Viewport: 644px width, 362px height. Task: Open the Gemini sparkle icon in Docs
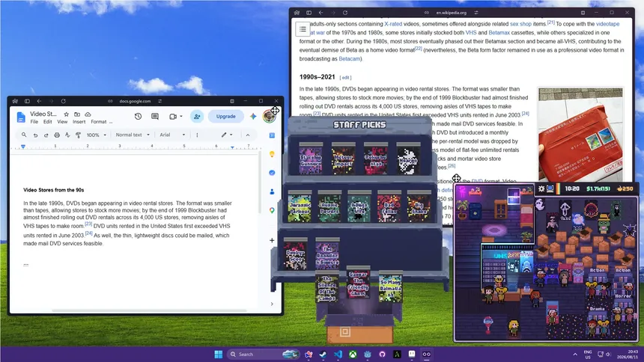point(253,117)
